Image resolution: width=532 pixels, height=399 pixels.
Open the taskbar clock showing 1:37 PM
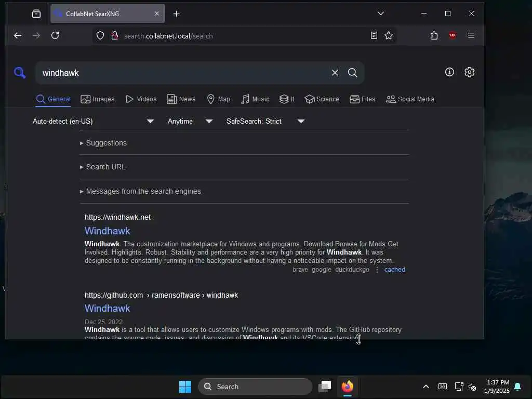497,387
